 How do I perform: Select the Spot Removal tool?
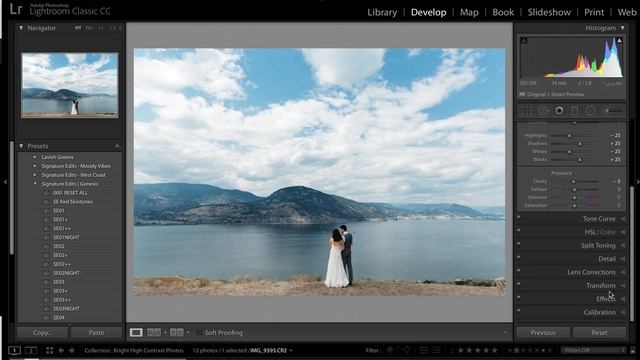click(x=543, y=111)
